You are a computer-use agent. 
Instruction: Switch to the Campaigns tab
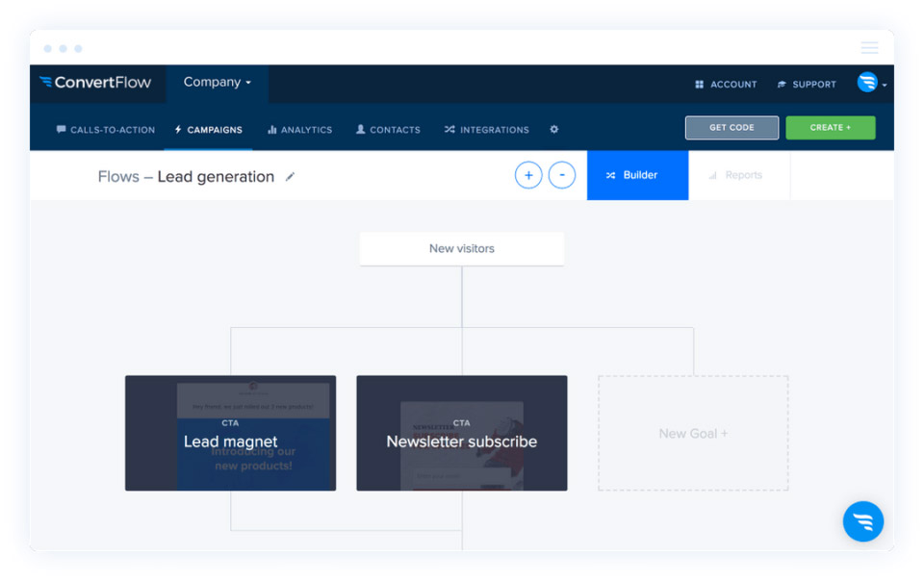coord(208,129)
